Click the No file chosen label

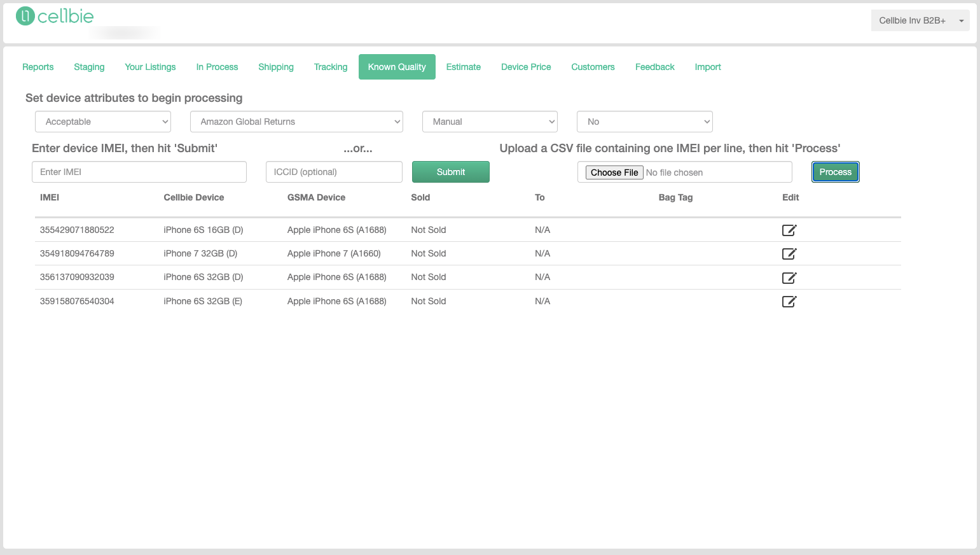[x=674, y=172]
